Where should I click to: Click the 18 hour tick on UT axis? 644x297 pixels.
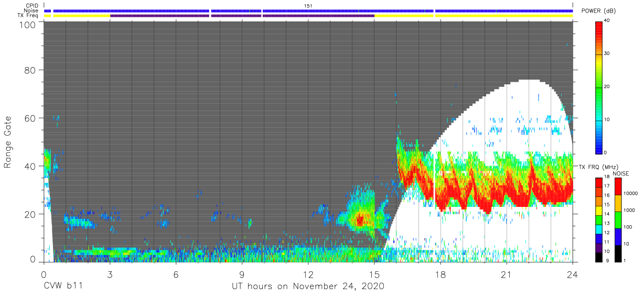441,274
